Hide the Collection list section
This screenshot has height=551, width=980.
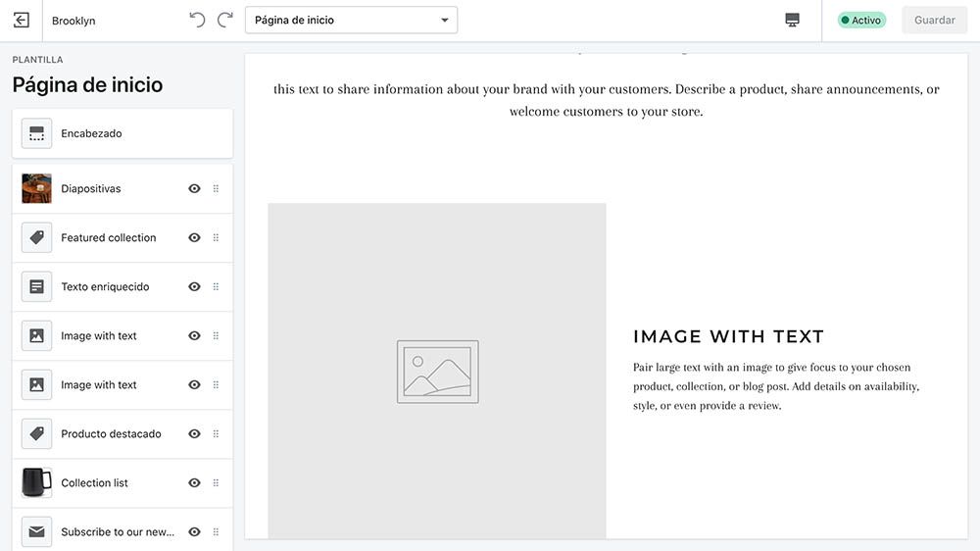click(194, 482)
